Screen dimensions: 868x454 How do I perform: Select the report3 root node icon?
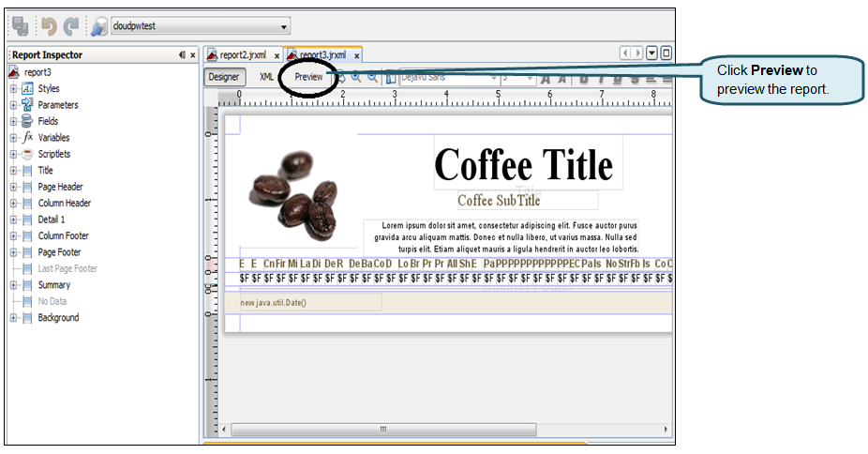(14, 72)
